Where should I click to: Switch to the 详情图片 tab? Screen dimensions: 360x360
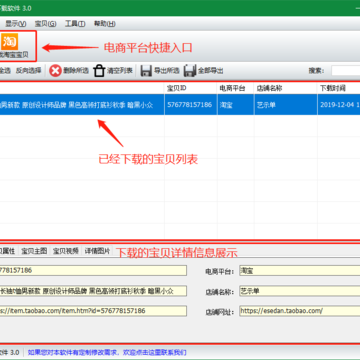coord(97,251)
